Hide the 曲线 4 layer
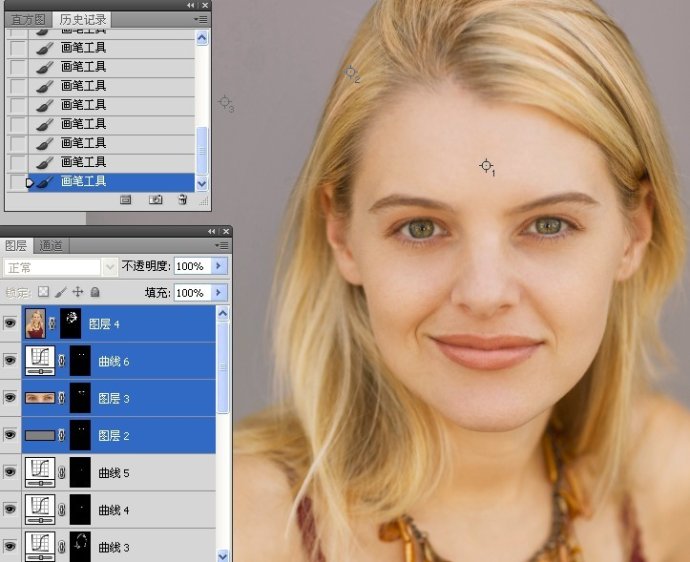This screenshot has height=562, width=690. pyautogui.click(x=10, y=509)
